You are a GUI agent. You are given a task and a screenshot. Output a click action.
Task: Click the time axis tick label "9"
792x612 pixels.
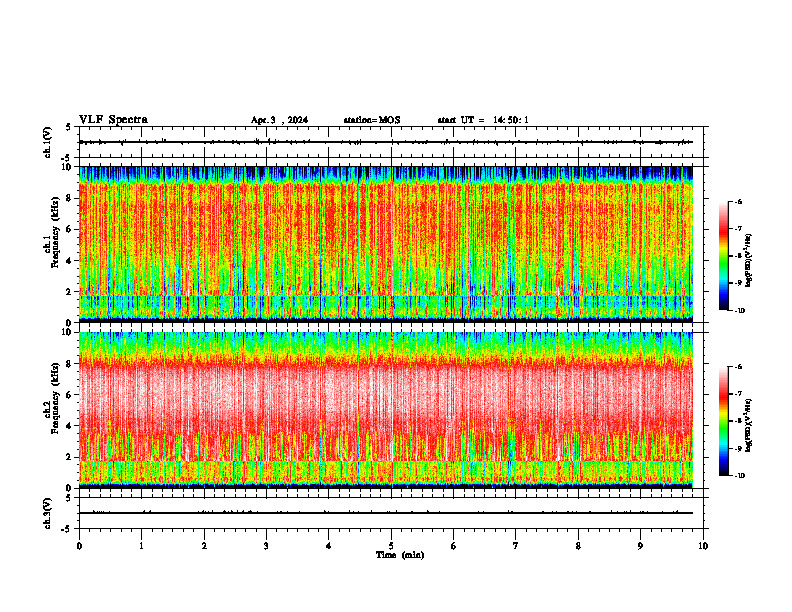(640, 546)
